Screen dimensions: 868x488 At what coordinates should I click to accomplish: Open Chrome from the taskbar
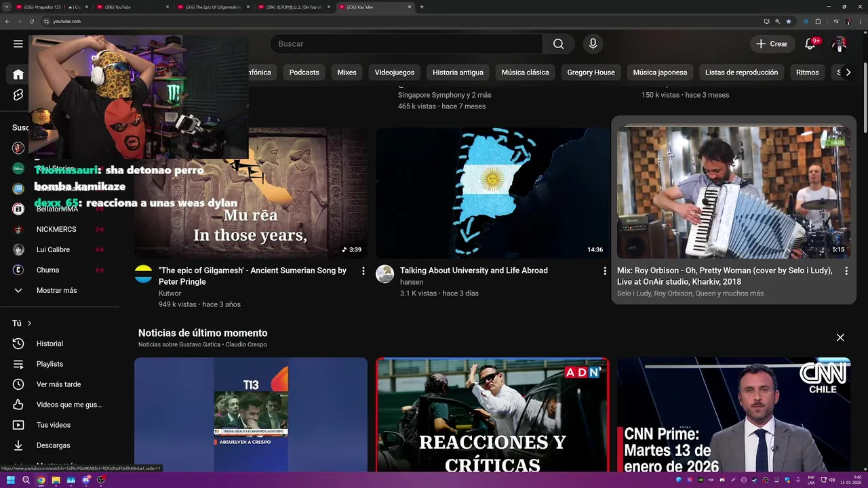coord(41,480)
